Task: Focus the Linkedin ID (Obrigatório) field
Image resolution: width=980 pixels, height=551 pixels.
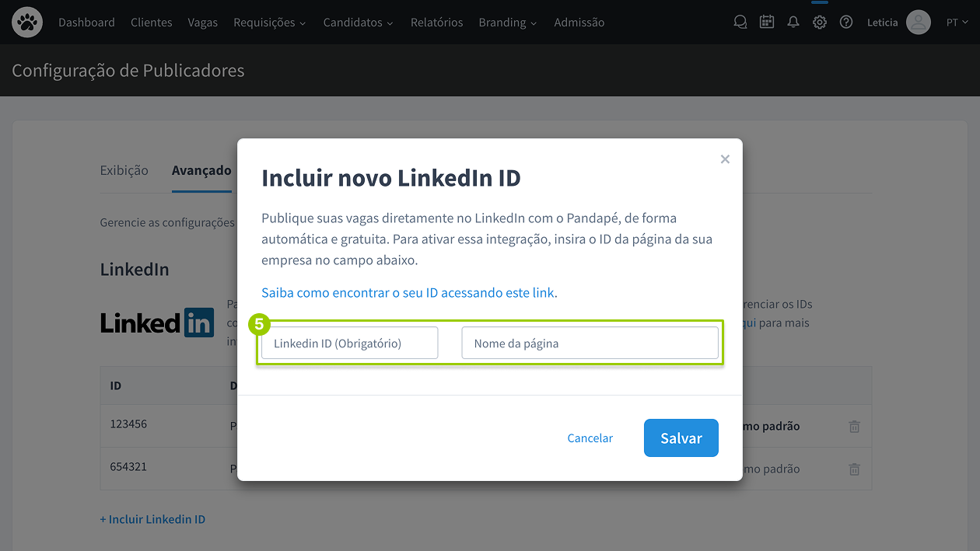Action: [349, 344]
